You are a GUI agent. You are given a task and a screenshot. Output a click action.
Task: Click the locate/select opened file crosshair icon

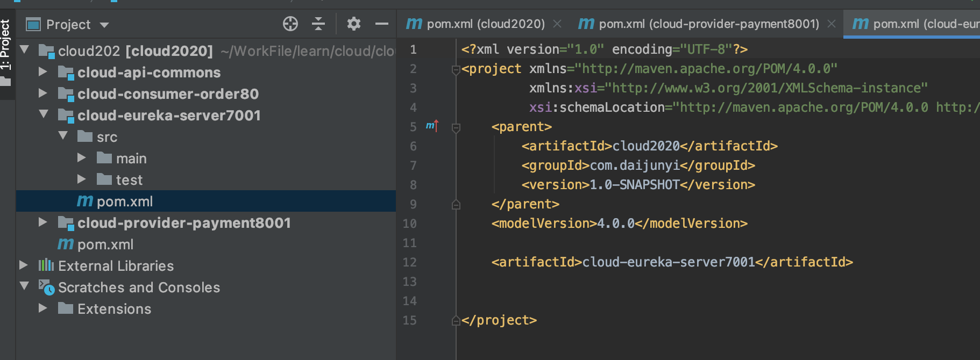290,24
